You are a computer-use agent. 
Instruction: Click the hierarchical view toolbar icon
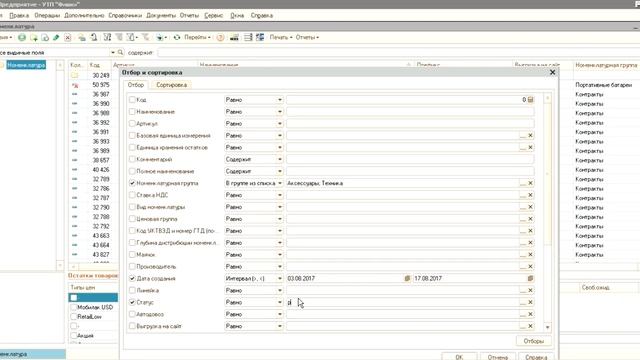coord(82,38)
